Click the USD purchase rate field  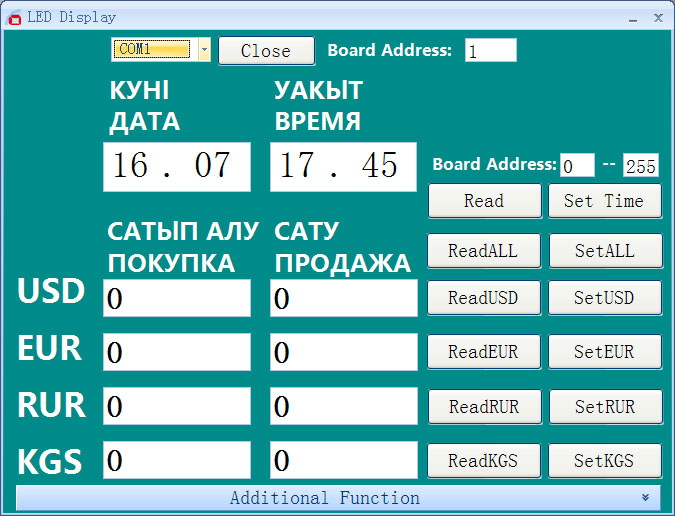click(x=177, y=298)
